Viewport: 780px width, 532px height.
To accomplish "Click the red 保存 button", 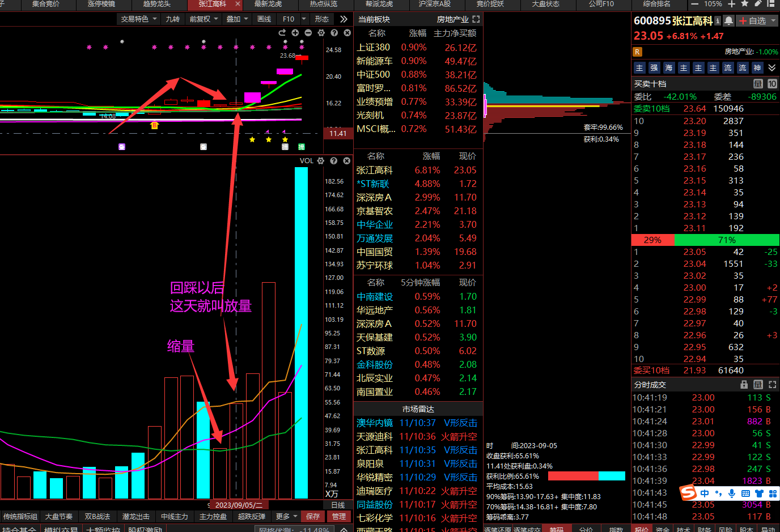I will pyautogui.click(x=313, y=516).
